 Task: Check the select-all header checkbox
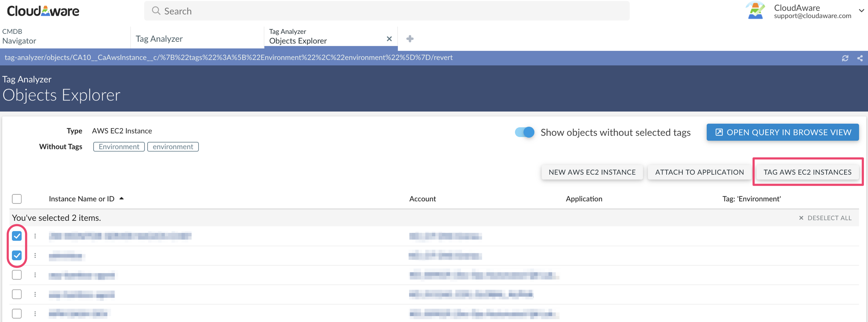(17, 199)
